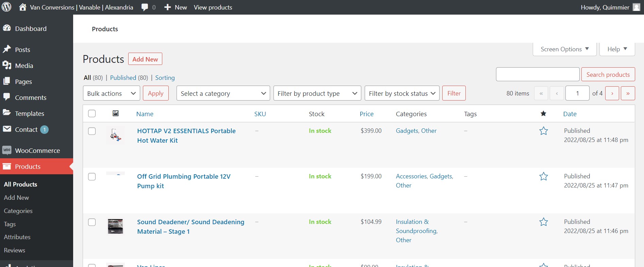Check the select-all products checkbox
Viewport: 644px width, 267px height.
point(92,113)
